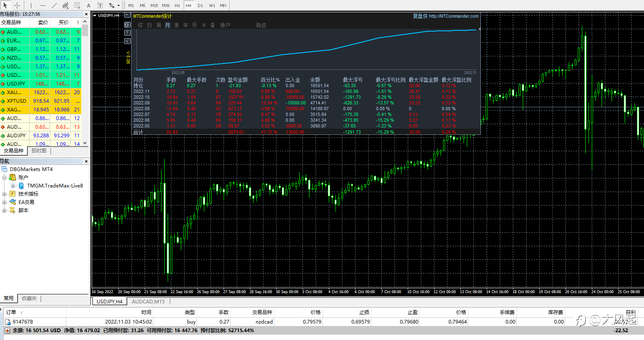Viewport: 644px width, 340px height.
Task: Switch chart to M15 timeframe
Action: 154,5
